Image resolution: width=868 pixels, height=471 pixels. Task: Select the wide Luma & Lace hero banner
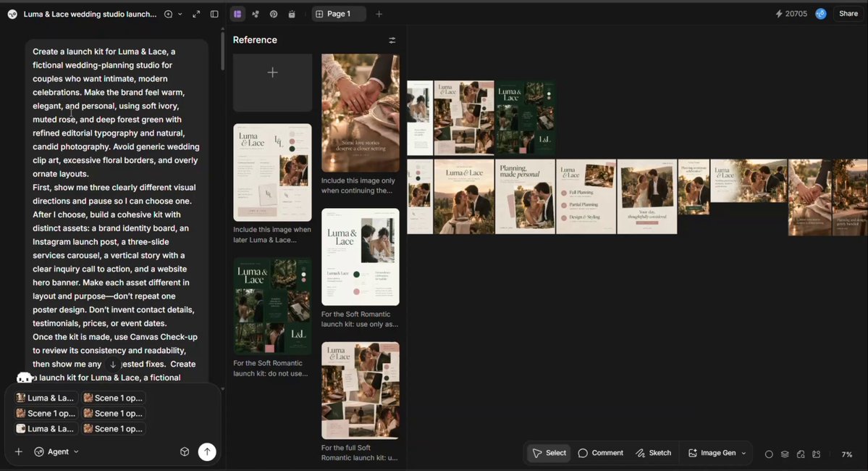coord(749,180)
